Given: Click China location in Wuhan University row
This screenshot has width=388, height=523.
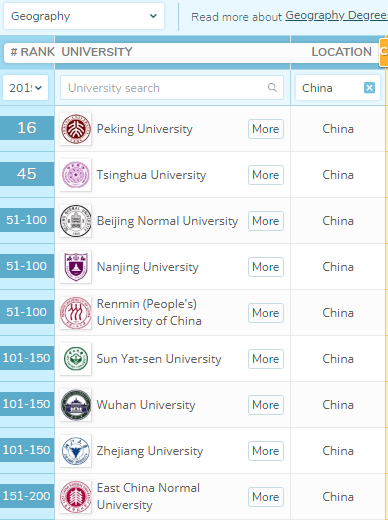Looking at the screenshot, I should pos(338,405).
